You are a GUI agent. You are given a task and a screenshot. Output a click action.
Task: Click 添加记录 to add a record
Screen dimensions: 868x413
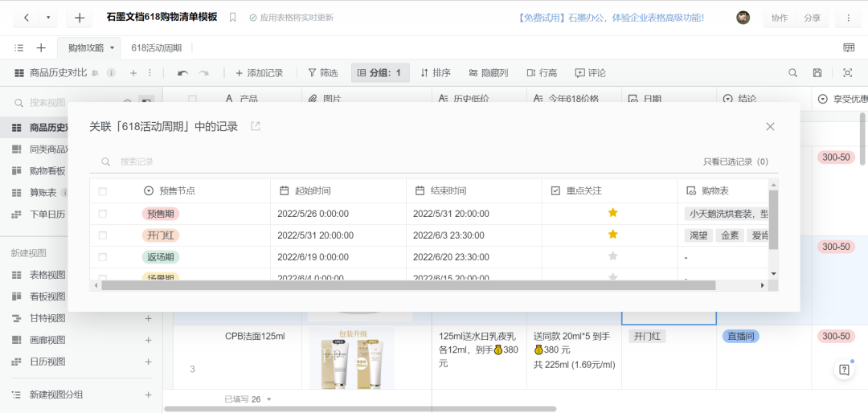coord(259,73)
